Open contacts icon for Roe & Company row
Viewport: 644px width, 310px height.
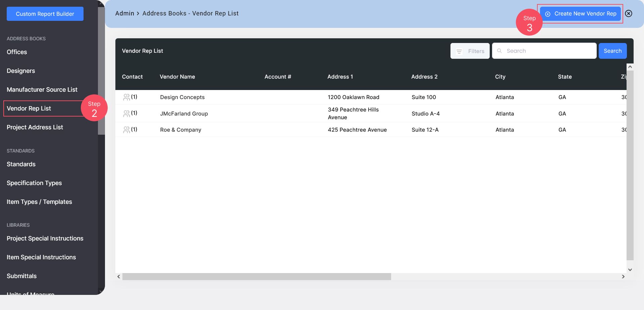point(126,130)
